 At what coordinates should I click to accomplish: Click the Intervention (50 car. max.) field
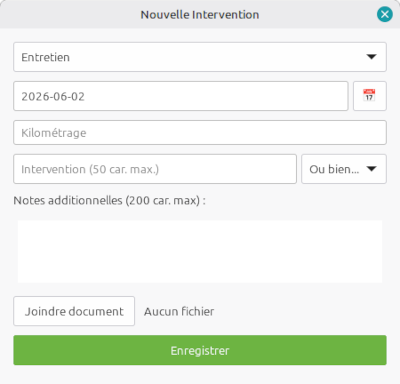point(155,169)
